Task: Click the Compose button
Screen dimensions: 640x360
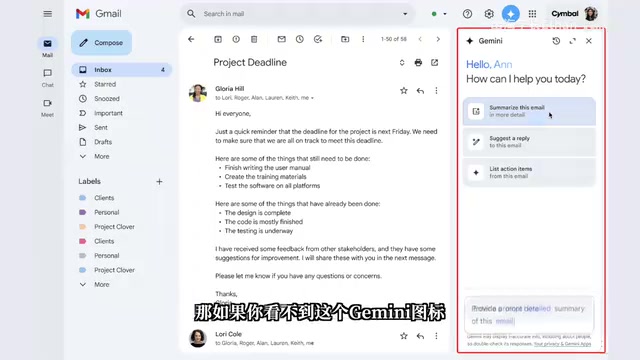Action: coord(101,42)
